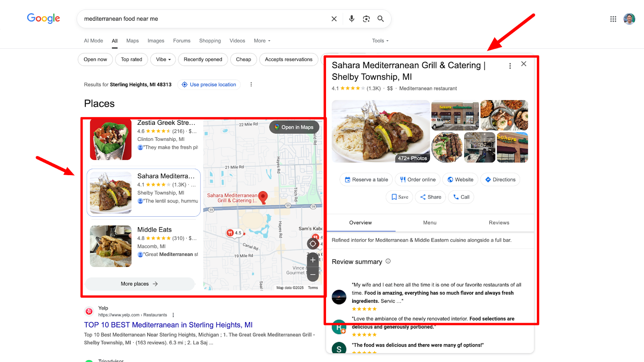
Task: Select the 4.5 rated restaurant map marker
Action: (234, 233)
